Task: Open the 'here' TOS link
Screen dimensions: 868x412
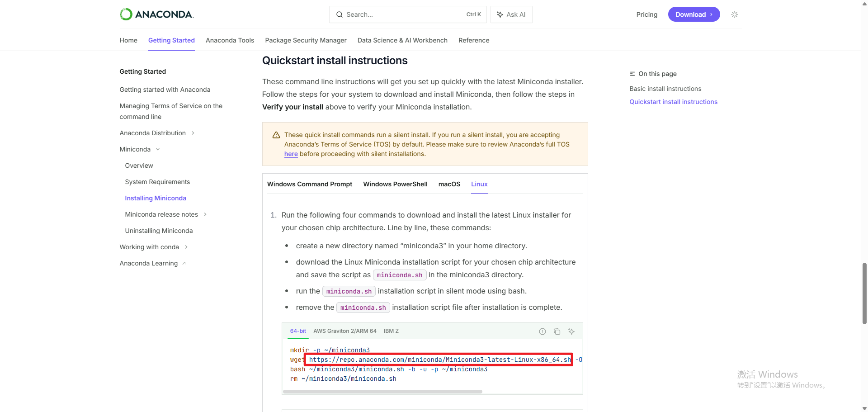Action: click(291, 154)
